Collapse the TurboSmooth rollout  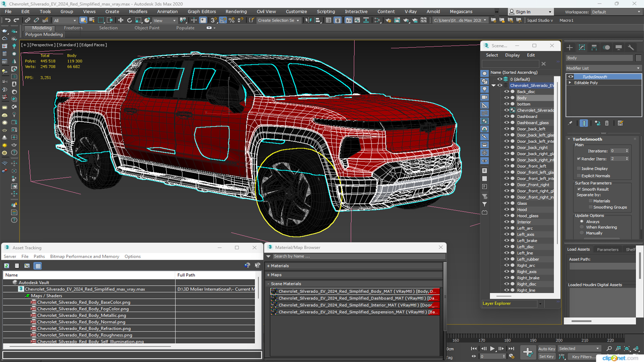coord(569,139)
